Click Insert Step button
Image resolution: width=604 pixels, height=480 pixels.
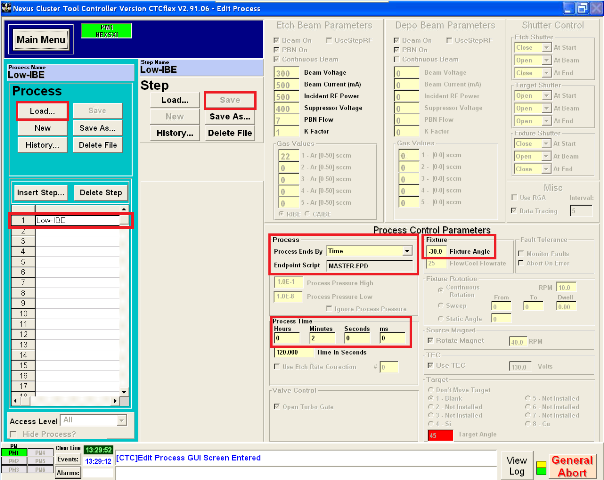41,192
